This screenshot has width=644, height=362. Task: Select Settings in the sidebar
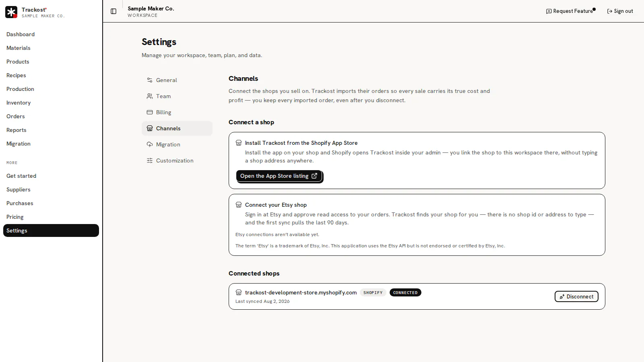pyautogui.click(x=51, y=230)
